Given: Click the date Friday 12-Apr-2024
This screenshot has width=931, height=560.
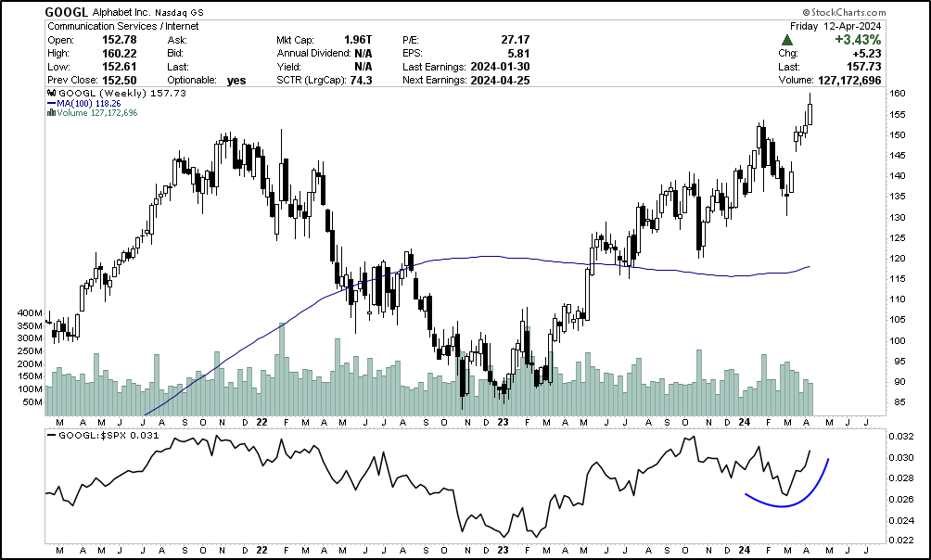Looking at the screenshot, I should point(835,26).
